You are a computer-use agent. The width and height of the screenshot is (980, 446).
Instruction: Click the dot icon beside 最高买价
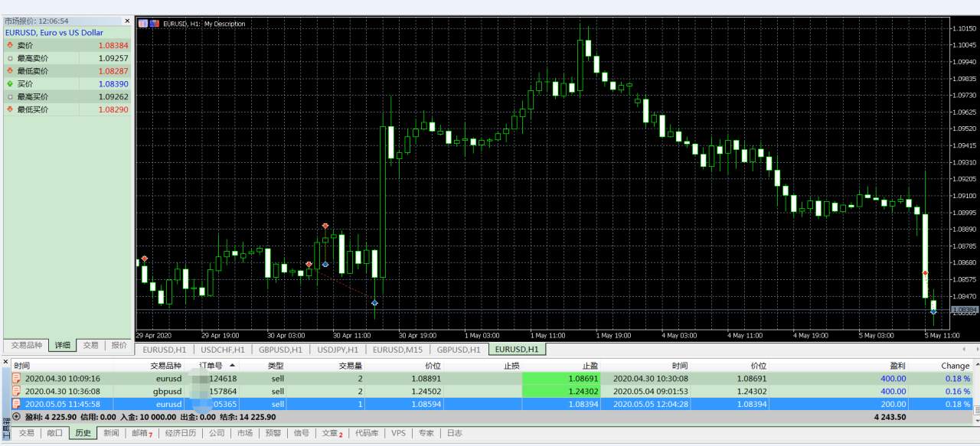coord(10,97)
